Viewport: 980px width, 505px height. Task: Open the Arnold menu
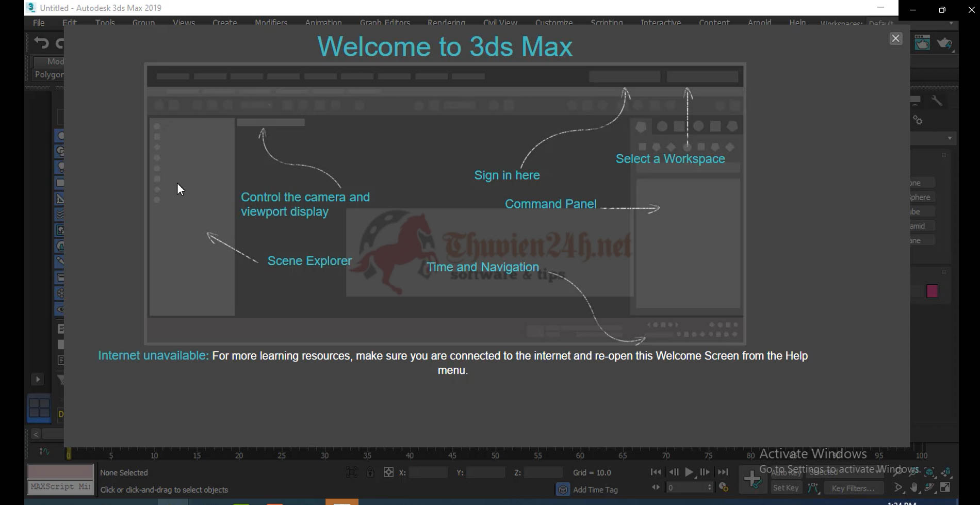coord(759,23)
